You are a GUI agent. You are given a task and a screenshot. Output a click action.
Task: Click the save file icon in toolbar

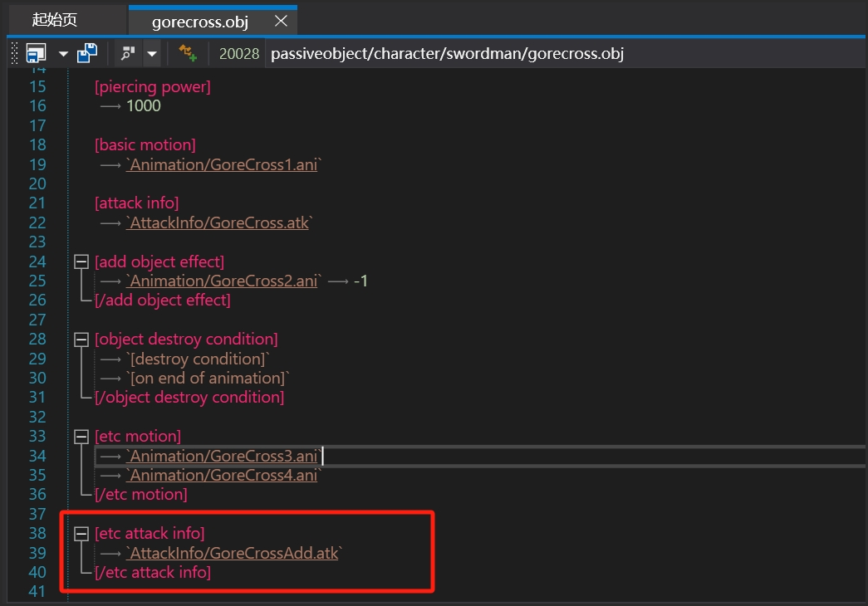pyautogui.click(x=36, y=54)
